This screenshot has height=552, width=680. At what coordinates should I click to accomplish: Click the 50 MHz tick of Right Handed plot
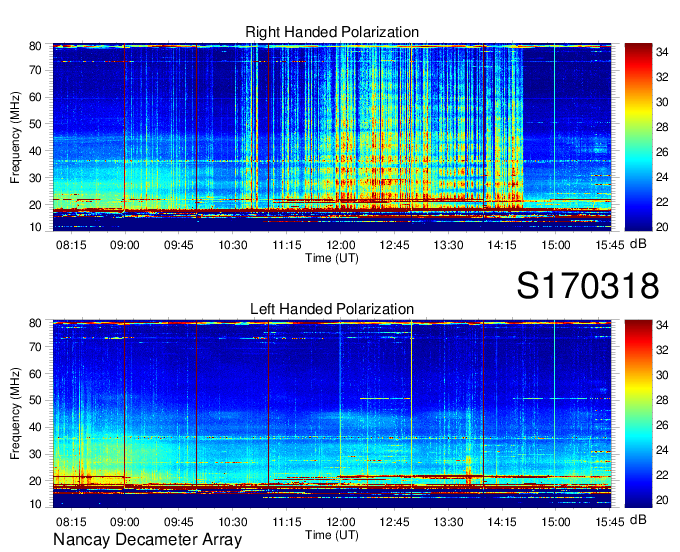coord(35,124)
